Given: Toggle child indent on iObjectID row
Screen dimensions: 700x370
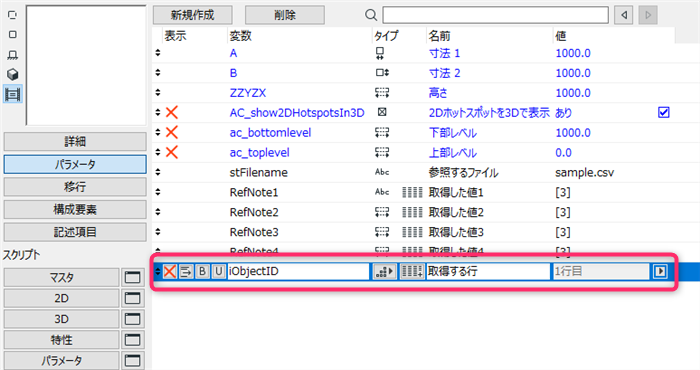Looking at the screenshot, I should (x=186, y=271).
